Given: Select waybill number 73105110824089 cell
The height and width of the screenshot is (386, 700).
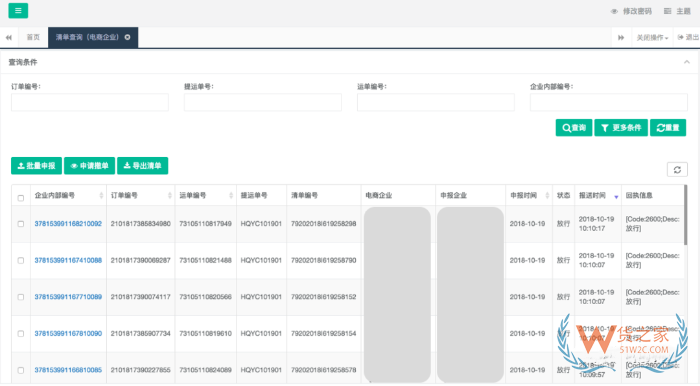Looking at the screenshot, I should (x=205, y=370).
